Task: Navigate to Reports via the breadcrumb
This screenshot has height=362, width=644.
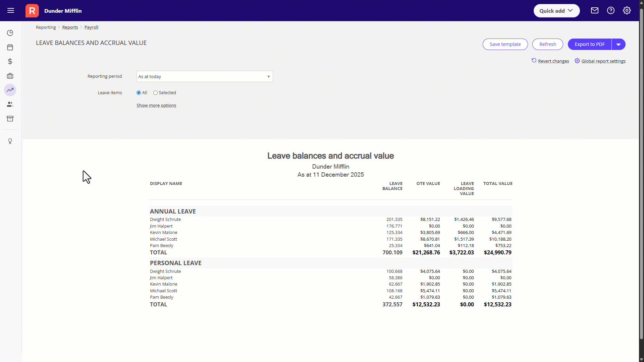Action: [70, 27]
